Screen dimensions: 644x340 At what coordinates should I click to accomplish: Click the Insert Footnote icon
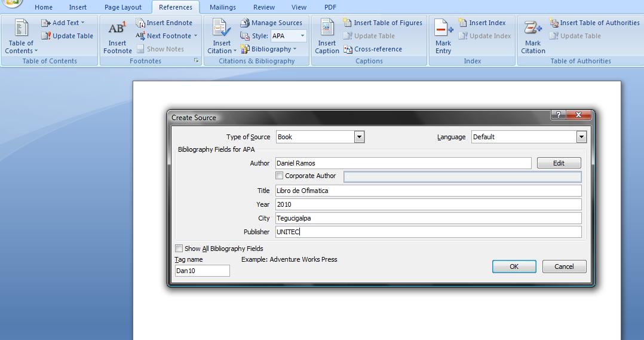coord(117,28)
